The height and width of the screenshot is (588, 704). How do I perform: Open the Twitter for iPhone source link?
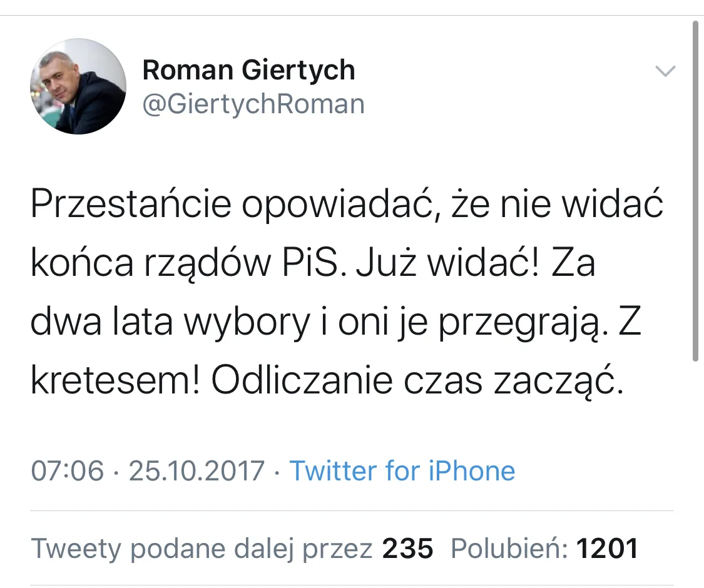pos(402,470)
